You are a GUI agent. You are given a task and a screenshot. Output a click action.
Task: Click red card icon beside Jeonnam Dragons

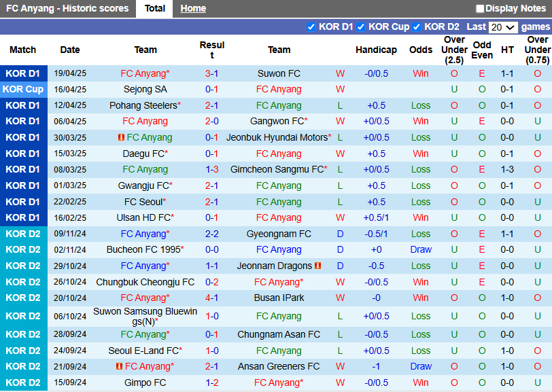(318, 266)
